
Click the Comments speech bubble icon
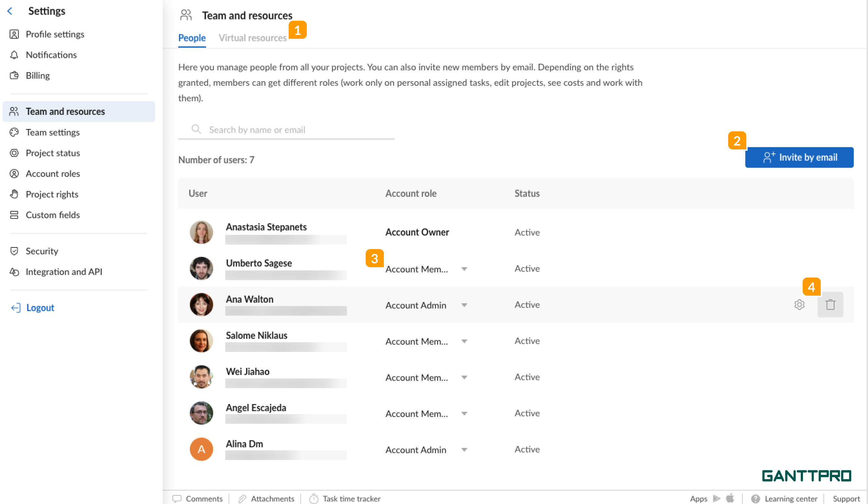pos(177,499)
